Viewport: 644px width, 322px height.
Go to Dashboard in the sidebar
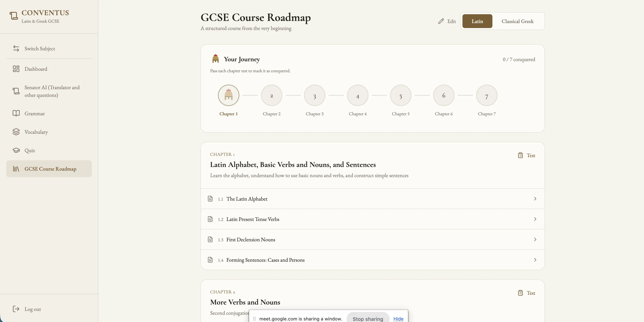tap(49, 69)
